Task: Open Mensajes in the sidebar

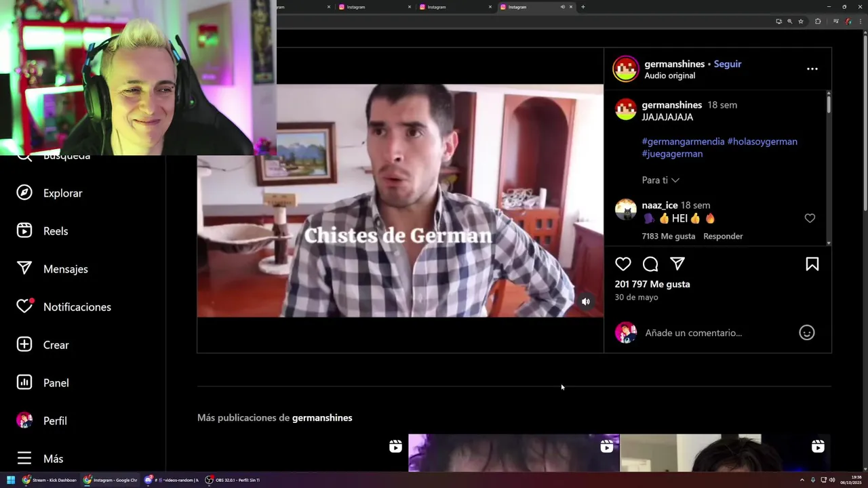Action: click(52, 269)
